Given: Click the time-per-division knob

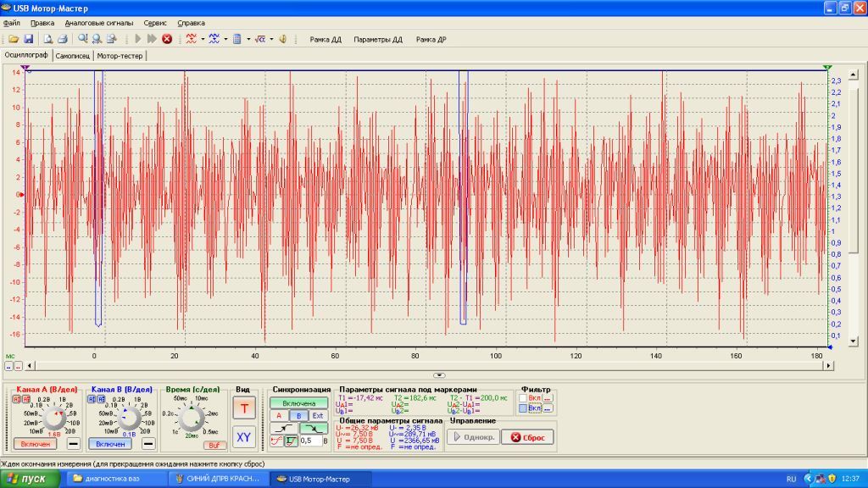Looking at the screenshot, I should point(192,419).
